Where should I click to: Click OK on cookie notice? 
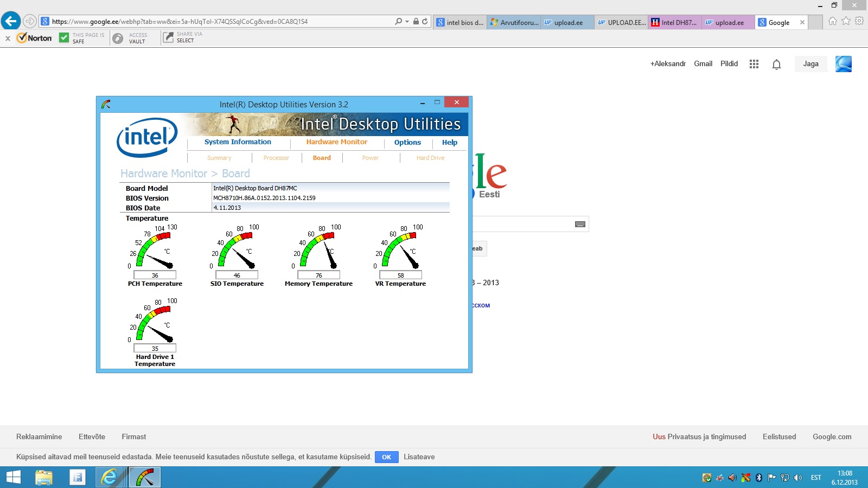pyautogui.click(x=386, y=457)
